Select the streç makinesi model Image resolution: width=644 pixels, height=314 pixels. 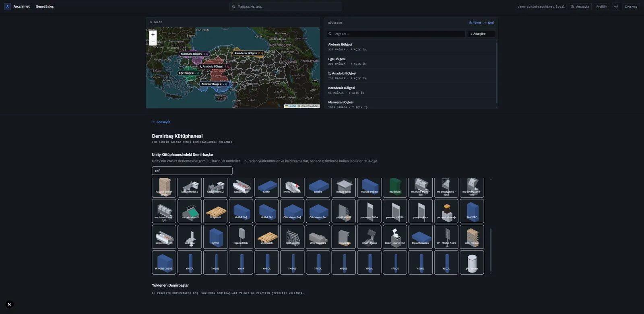pos(318,237)
